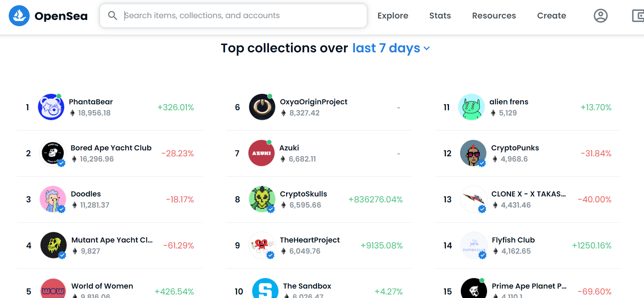The height and width of the screenshot is (298, 644).
Task: Open the wallet icon in header
Action: point(638,16)
